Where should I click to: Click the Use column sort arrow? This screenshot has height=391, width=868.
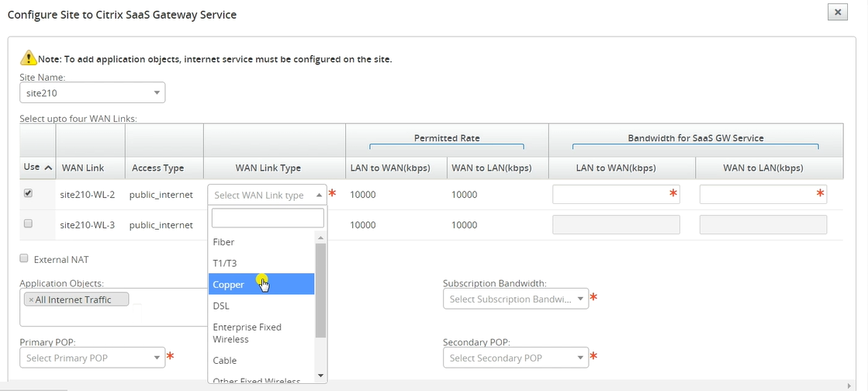click(x=47, y=168)
